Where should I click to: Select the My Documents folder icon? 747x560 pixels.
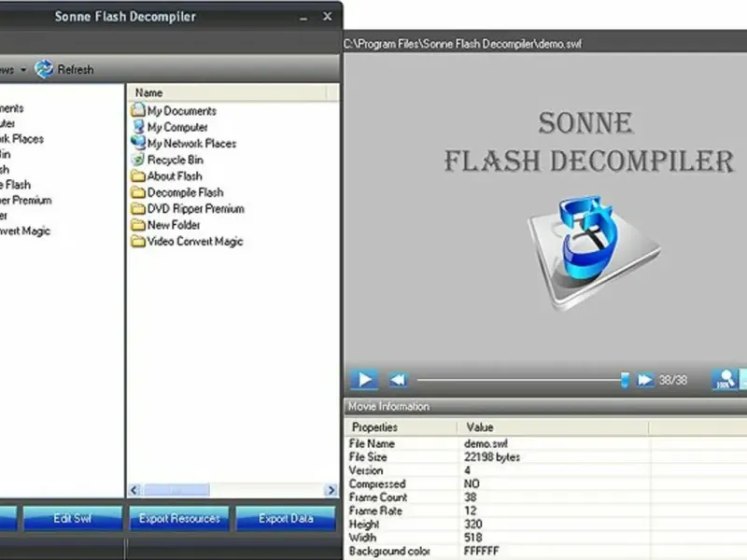137,110
